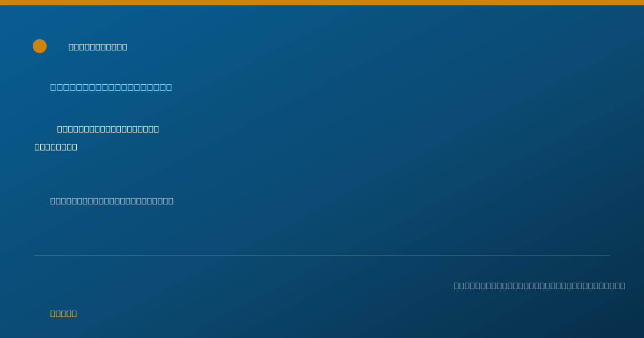This screenshot has width=644, height=338.
Task: Click the thin horizontal divider line
Action: point(322,255)
